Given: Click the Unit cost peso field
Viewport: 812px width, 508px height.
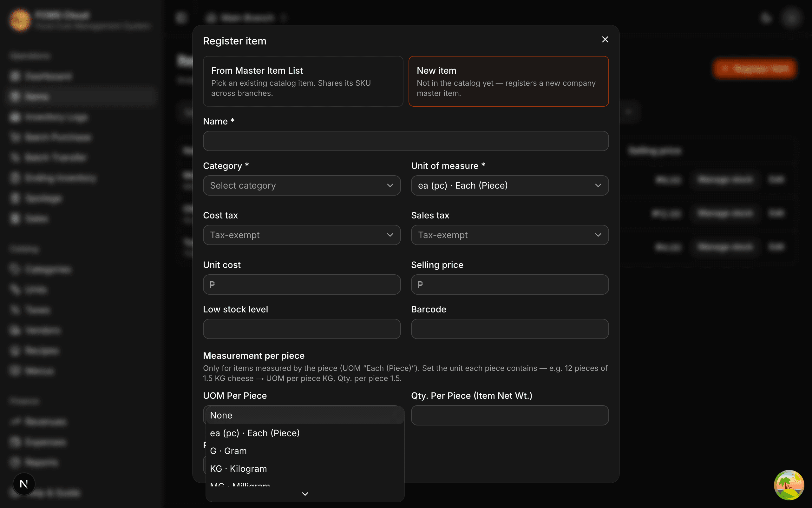Looking at the screenshot, I should coord(302,284).
